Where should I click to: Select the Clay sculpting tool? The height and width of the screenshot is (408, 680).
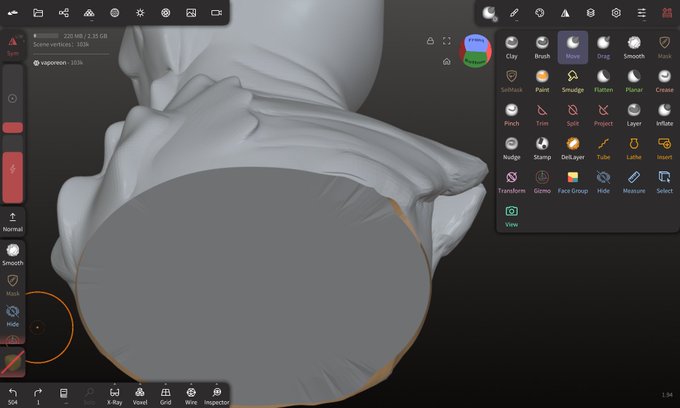point(511,47)
